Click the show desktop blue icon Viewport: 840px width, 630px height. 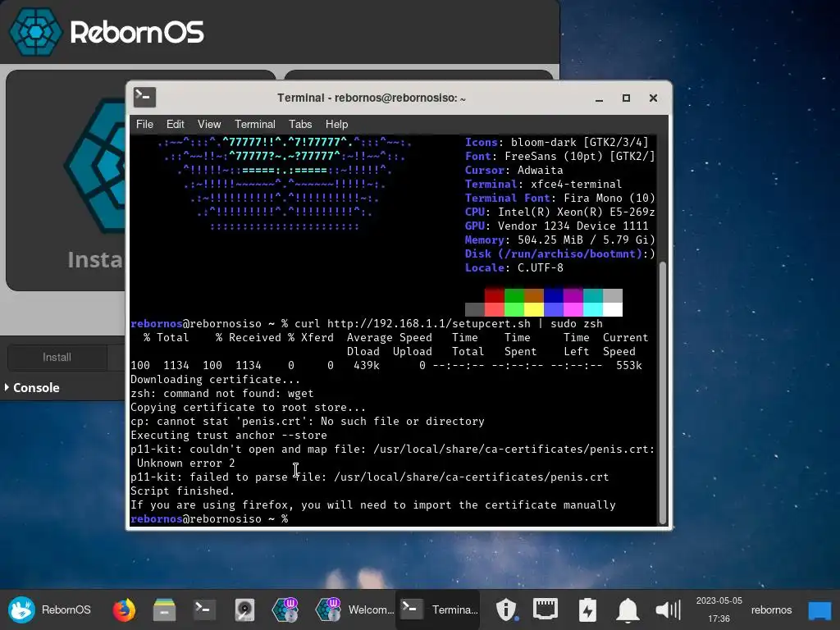(819, 610)
